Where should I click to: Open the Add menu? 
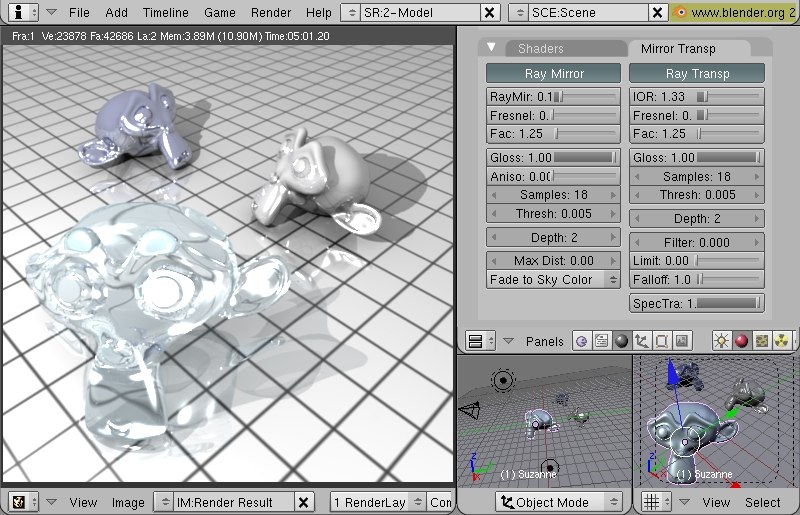[x=116, y=12]
